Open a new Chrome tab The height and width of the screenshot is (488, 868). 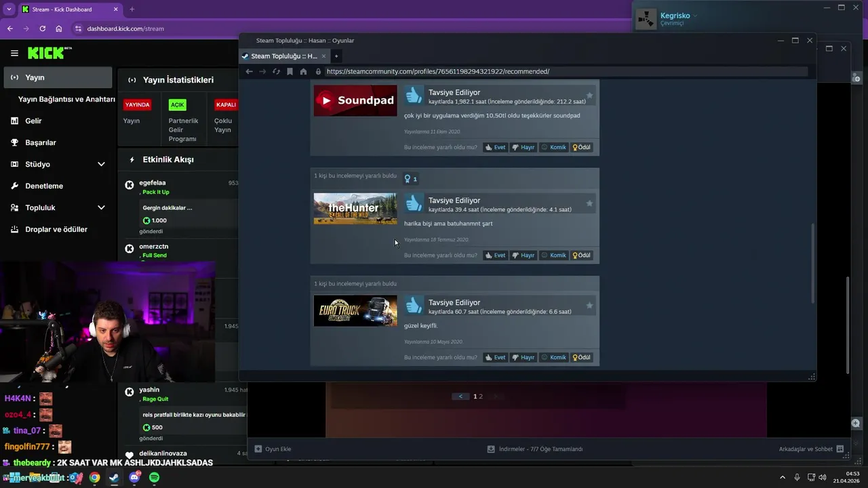click(132, 9)
